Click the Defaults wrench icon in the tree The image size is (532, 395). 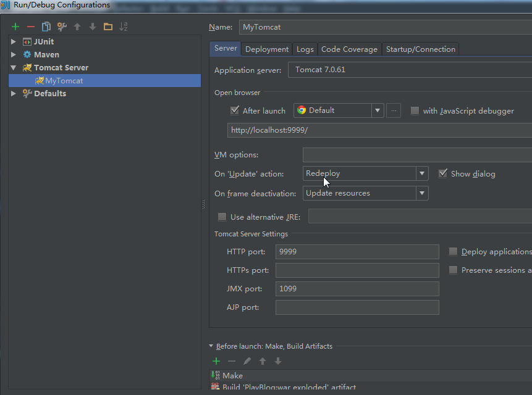click(x=27, y=93)
